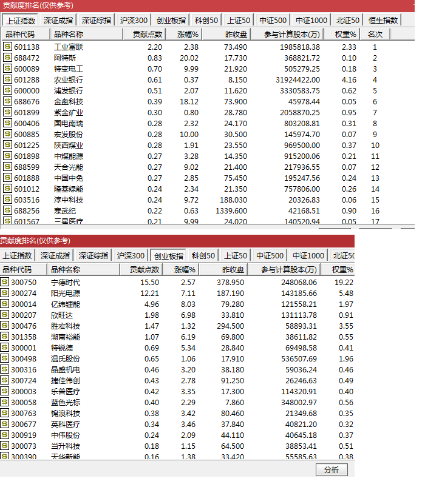This screenshot has width=425, height=504.
Task: Click the stock icon beside 688599 天合光能
Action: coord(7,167)
